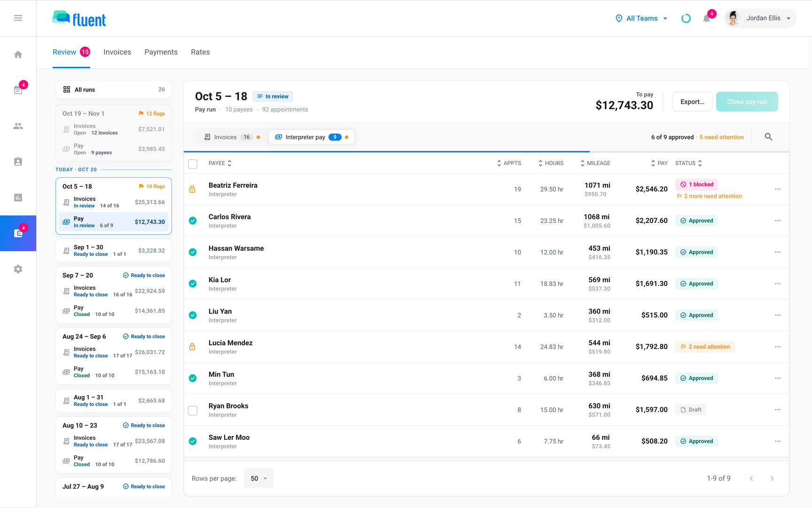The image size is (812, 508).
Task: Open the hamburger menu icon
Action: click(18, 18)
